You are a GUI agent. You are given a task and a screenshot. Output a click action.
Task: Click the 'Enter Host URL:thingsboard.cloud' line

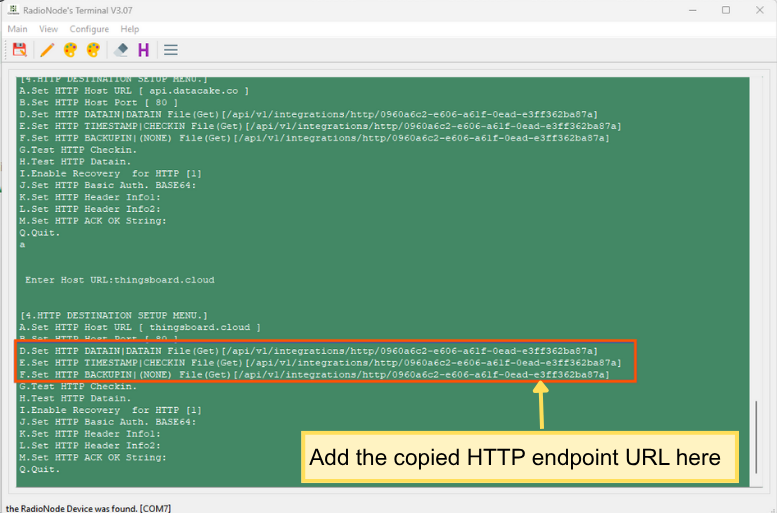(x=120, y=280)
